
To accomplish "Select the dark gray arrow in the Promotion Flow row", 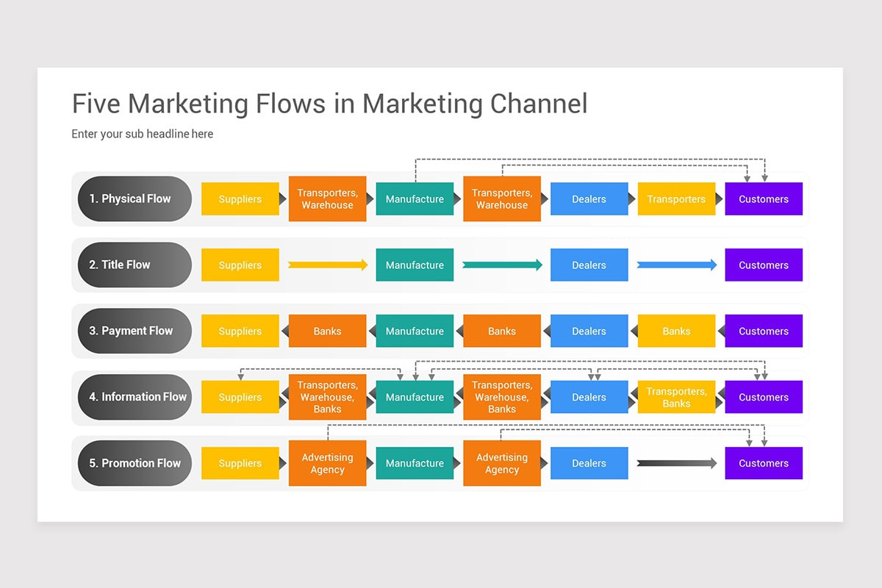I will [677, 463].
